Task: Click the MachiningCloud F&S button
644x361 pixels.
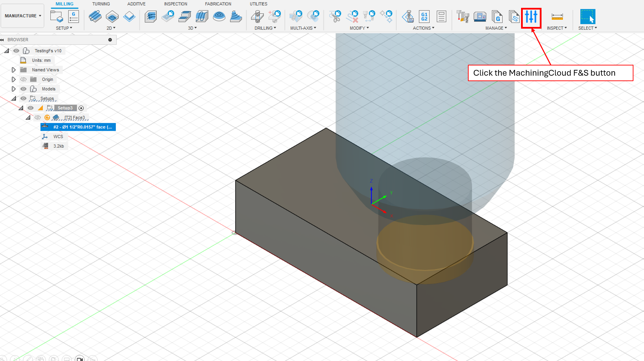Action: pyautogui.click(x=531, y=17)
